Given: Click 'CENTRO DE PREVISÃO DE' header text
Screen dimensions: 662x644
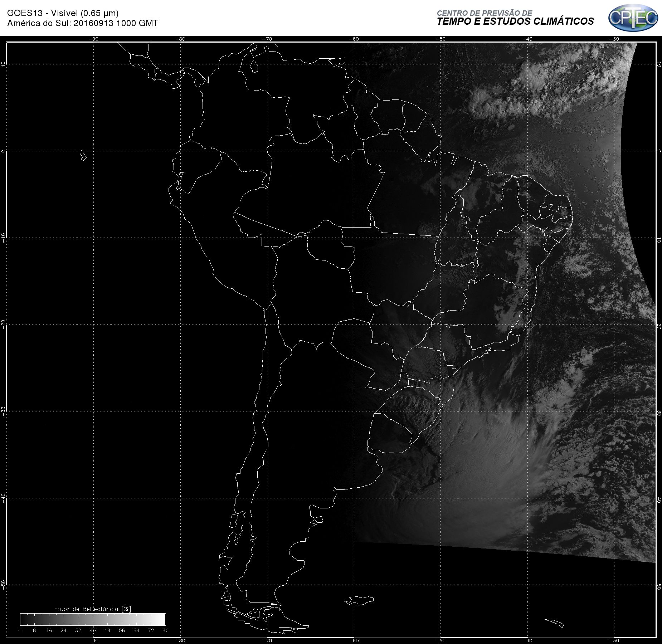Looking at the screenshot, I should click(485, 13).
